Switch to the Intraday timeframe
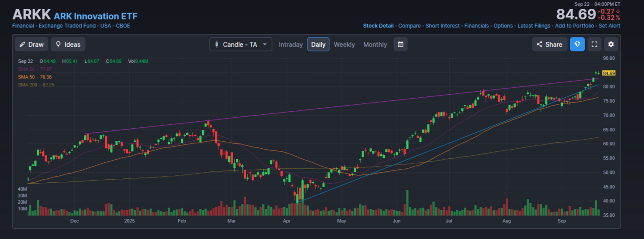The image size is (644, 239). click(x=291, y=44)
